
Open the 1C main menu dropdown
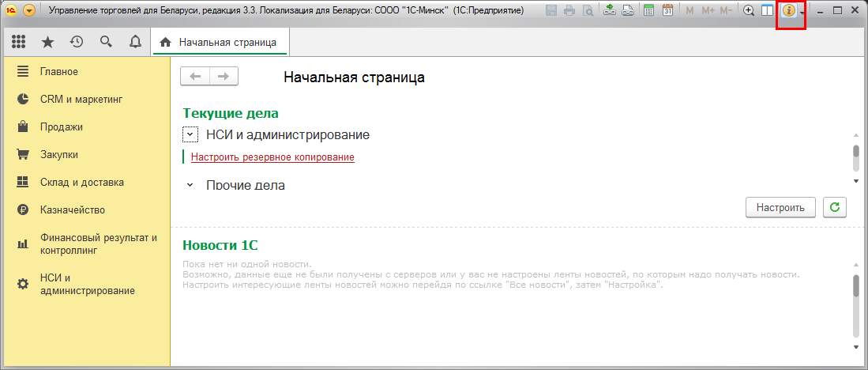29,11
